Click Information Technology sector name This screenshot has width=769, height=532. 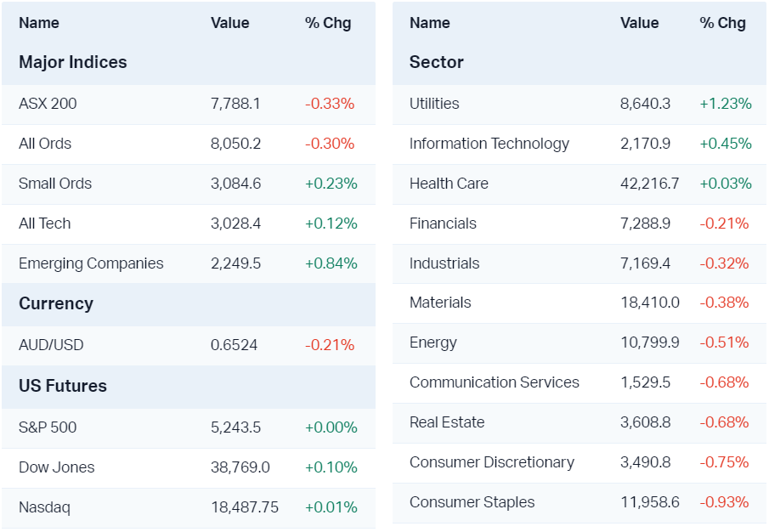click(489, 144)
